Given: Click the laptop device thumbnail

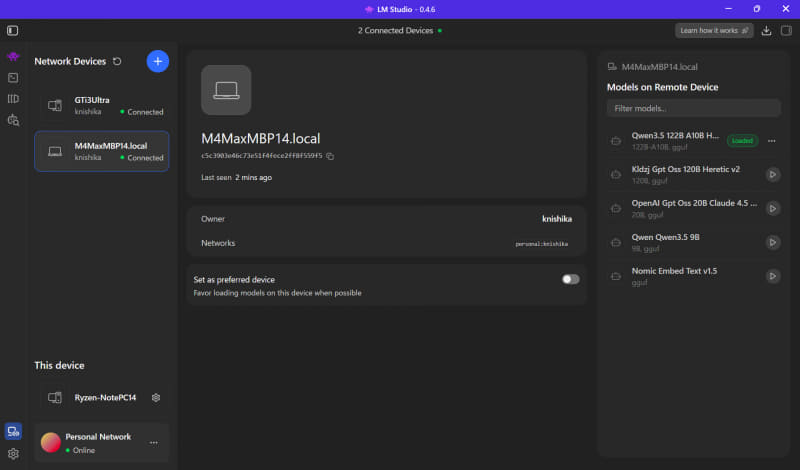Looking at the screenshot, I should (226, 90).
